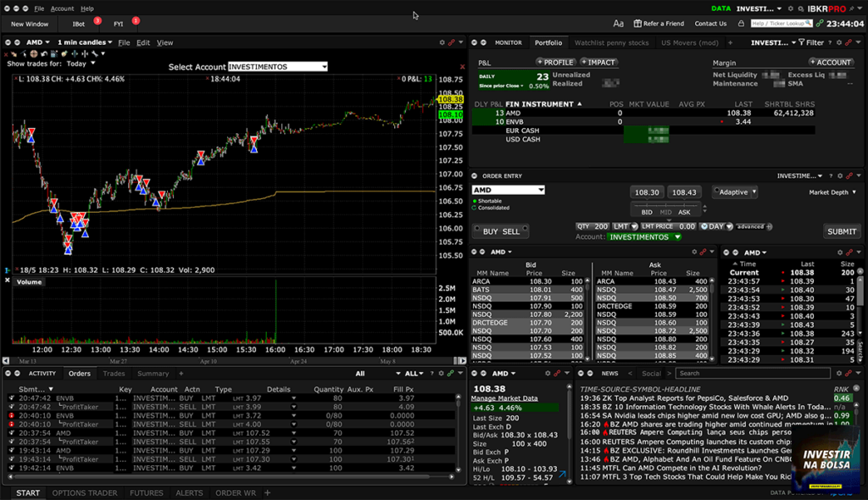
Task: Select BID on the price selector
Action: coord(647,212)
